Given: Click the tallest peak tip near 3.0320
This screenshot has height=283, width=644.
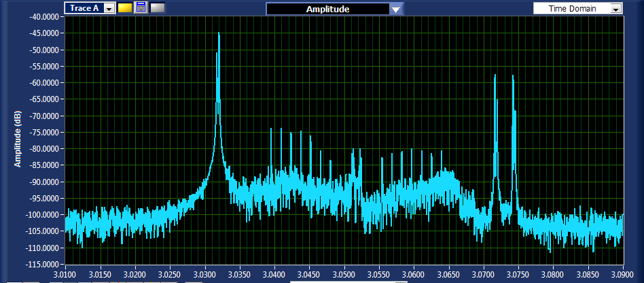Looking at the screenshot, I should click(219, 33).
